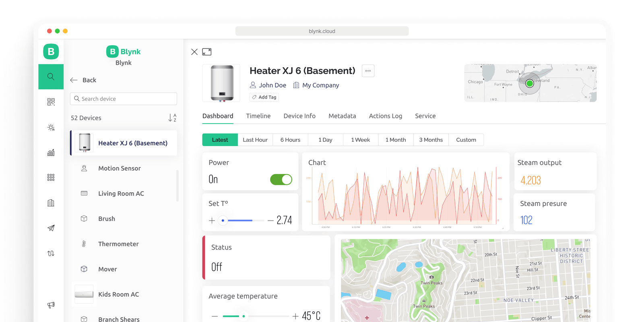Click the Back link
644x322 pixels.
(x=89, y=80)
